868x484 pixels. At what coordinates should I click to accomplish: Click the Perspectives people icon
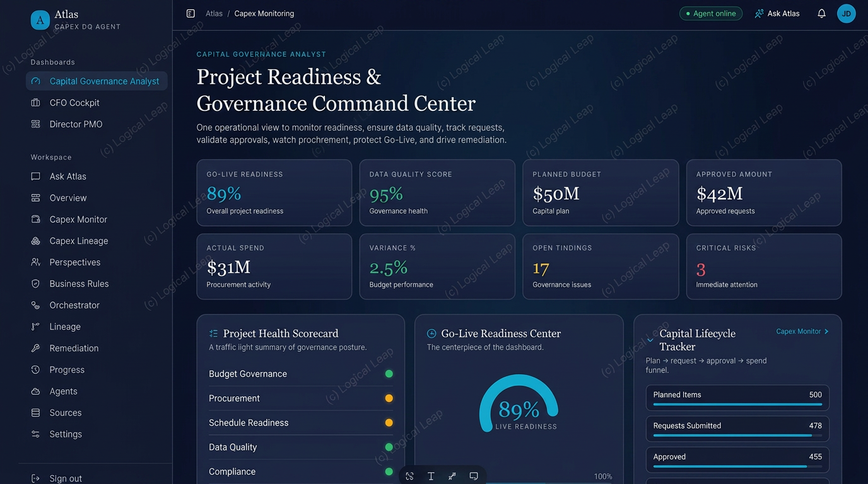coord(36,262)
